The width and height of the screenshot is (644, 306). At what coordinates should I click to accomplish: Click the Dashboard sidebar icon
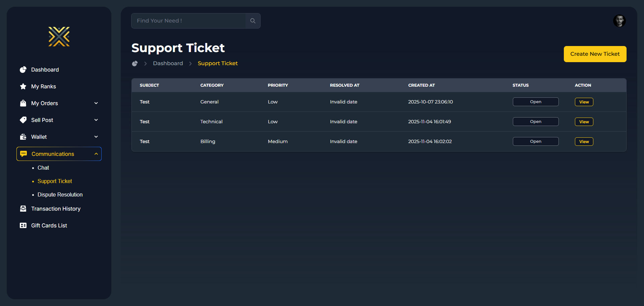(23, 70)
